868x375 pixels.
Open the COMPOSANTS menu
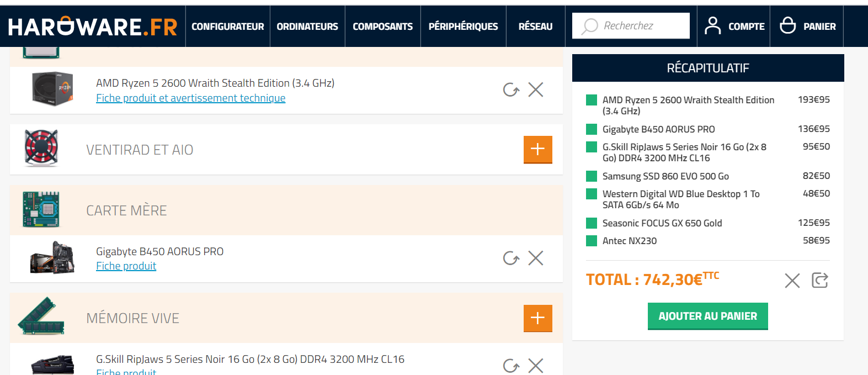coord(382,27)
